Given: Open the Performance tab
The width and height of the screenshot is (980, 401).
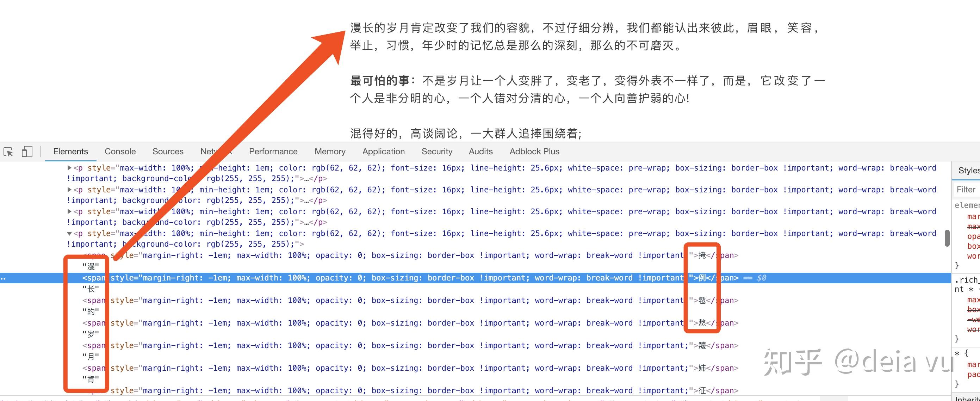Looking at the screenshot, I should [x=273, y=152].
